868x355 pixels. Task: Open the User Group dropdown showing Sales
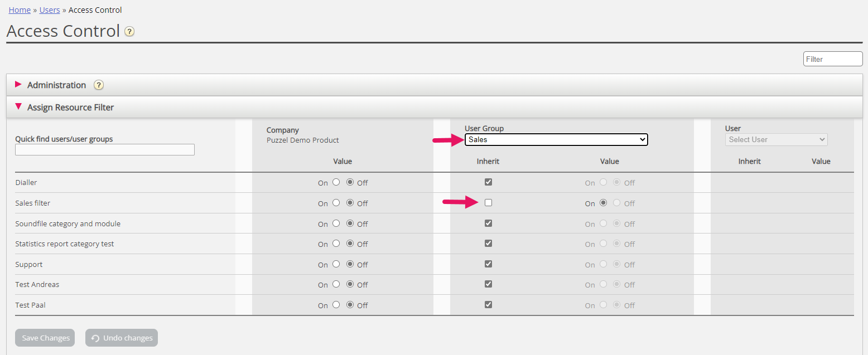[x=556, y=139]
